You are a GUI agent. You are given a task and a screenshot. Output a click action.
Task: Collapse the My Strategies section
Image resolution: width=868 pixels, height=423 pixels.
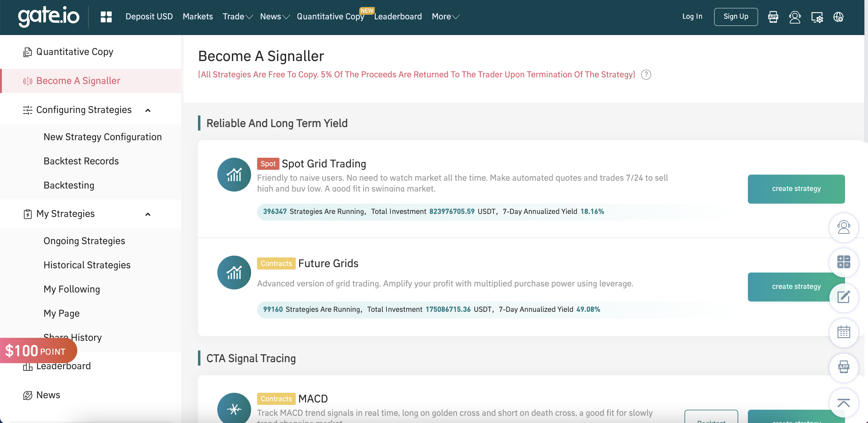(148, 214)
